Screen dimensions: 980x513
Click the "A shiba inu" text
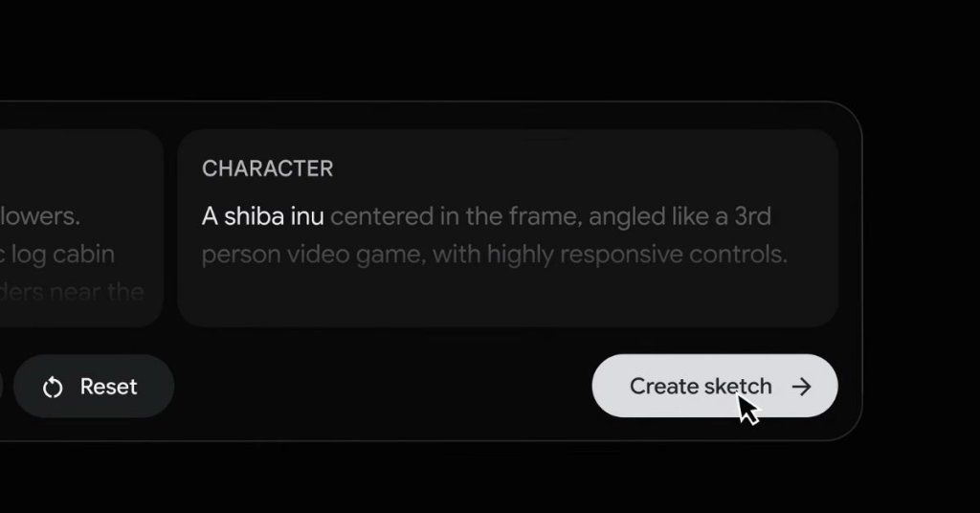(263, 217)
